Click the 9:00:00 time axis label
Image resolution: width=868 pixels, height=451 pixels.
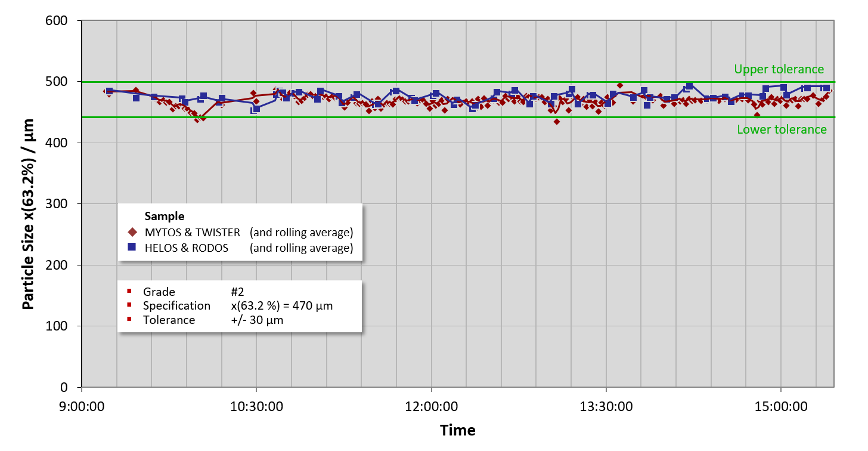pyautogui.click(x=81, y=407)
